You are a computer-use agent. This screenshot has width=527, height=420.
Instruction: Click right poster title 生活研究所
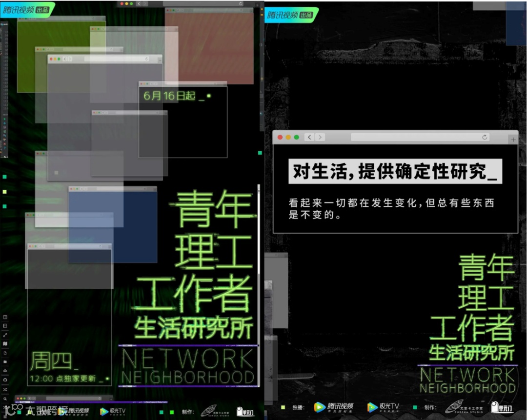[x=471, y=353]
